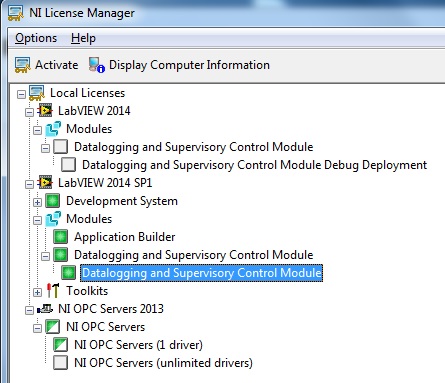Screen dimensions: 445x383
Task: Click half-green box of NI OPC Servers (1 driver)
Action: coord(61,345)
